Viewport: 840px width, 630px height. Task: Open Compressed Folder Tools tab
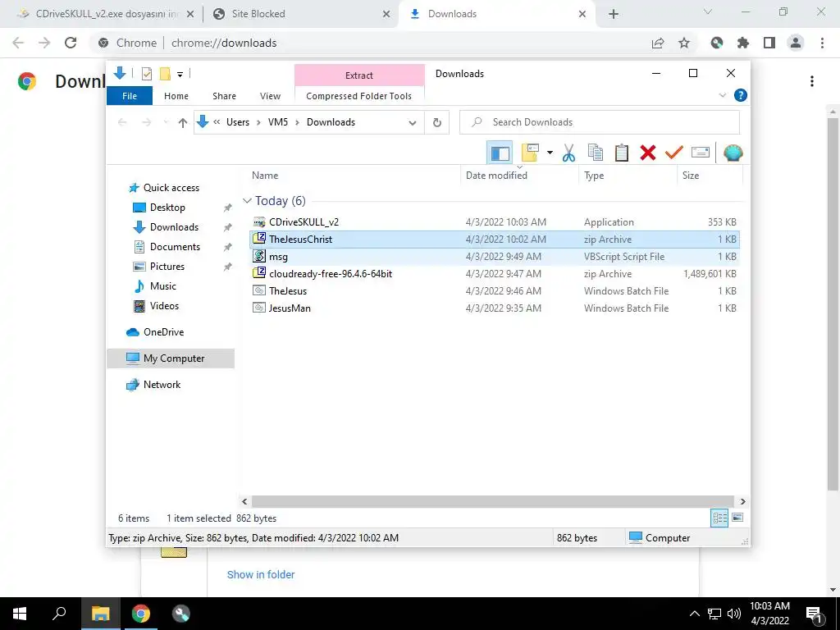(x=359, y=96)
